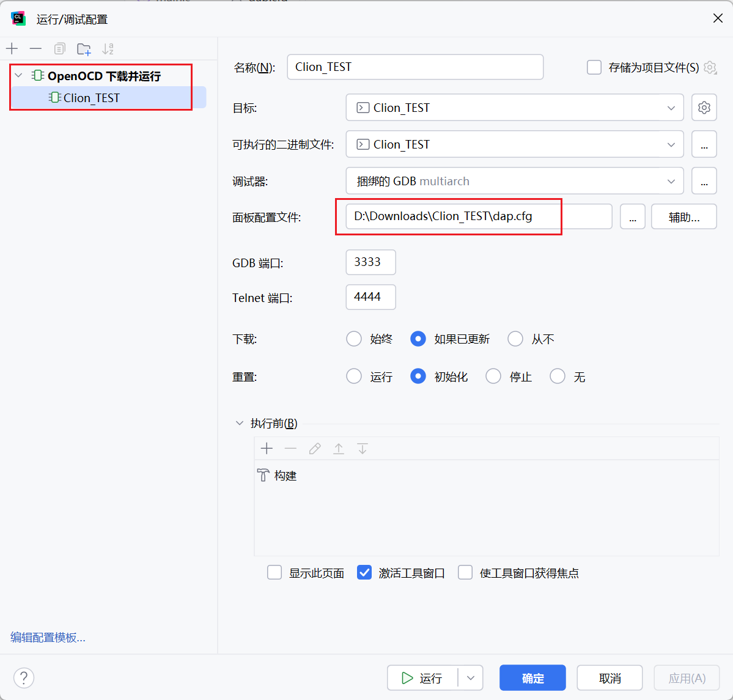Select the OpenOCD 下载并运行 group row

(x=104, y=76)
